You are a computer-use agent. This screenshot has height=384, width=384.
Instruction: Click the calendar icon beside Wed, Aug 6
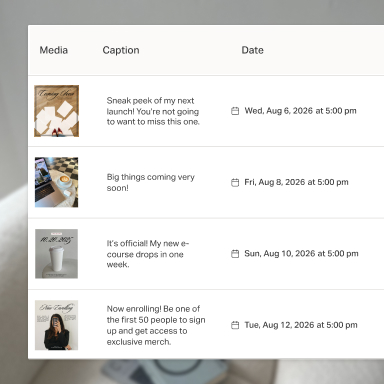[235, 111]
